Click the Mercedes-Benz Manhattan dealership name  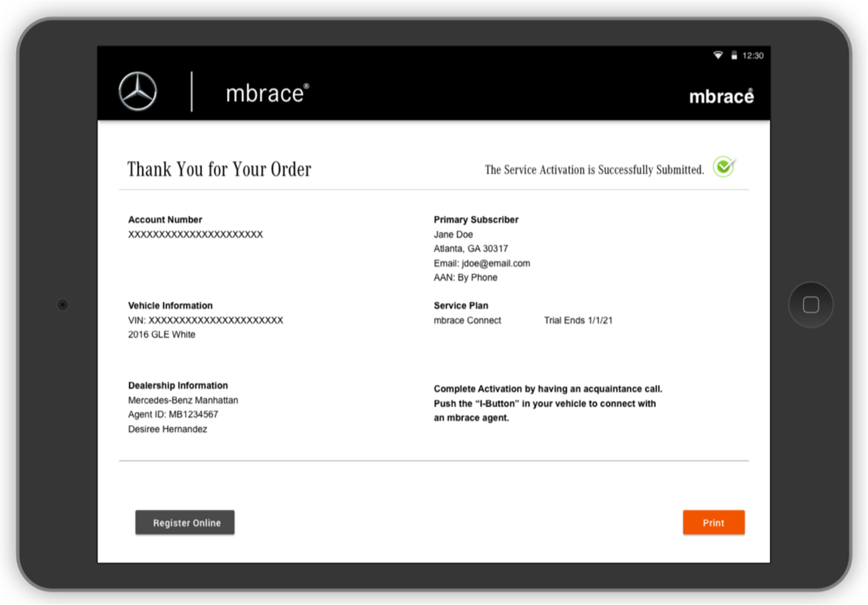[x=183, y=400]
